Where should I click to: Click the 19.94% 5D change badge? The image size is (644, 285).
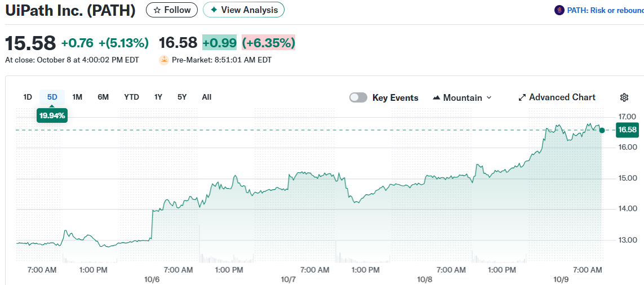click(52, 116)
